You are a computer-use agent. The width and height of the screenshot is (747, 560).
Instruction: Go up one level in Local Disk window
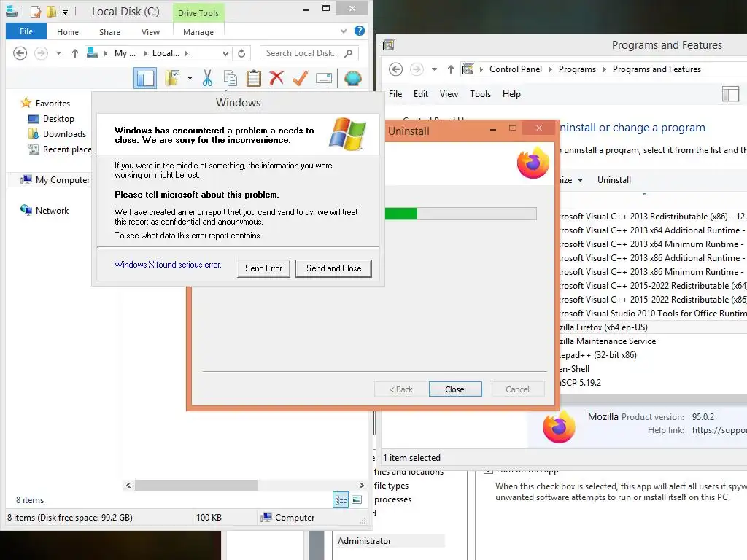tap(75, 53)
